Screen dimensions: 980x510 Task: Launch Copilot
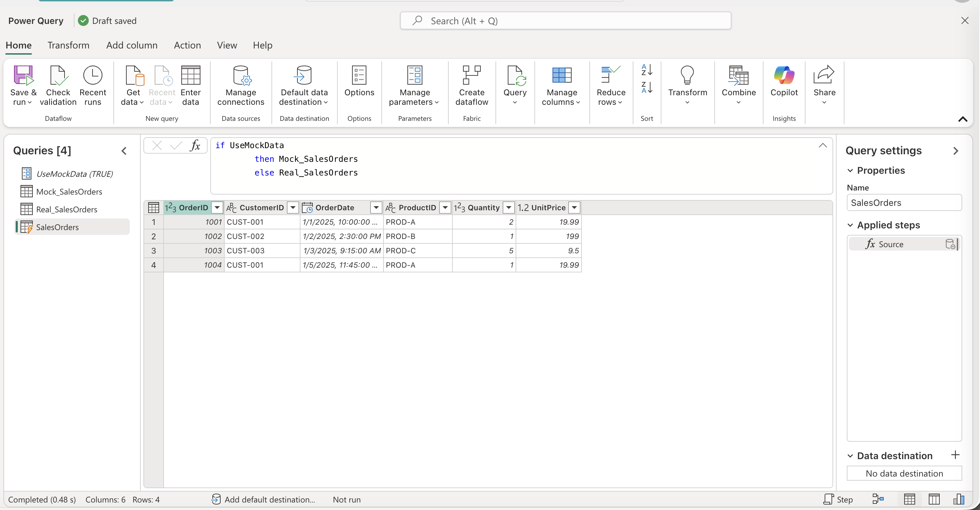(784, 81)
